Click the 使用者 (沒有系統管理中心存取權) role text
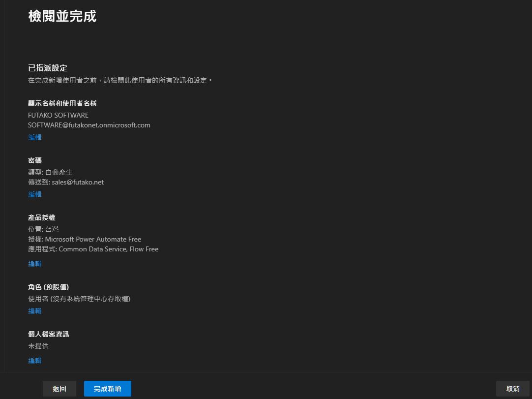 click(x=79, y=299)
